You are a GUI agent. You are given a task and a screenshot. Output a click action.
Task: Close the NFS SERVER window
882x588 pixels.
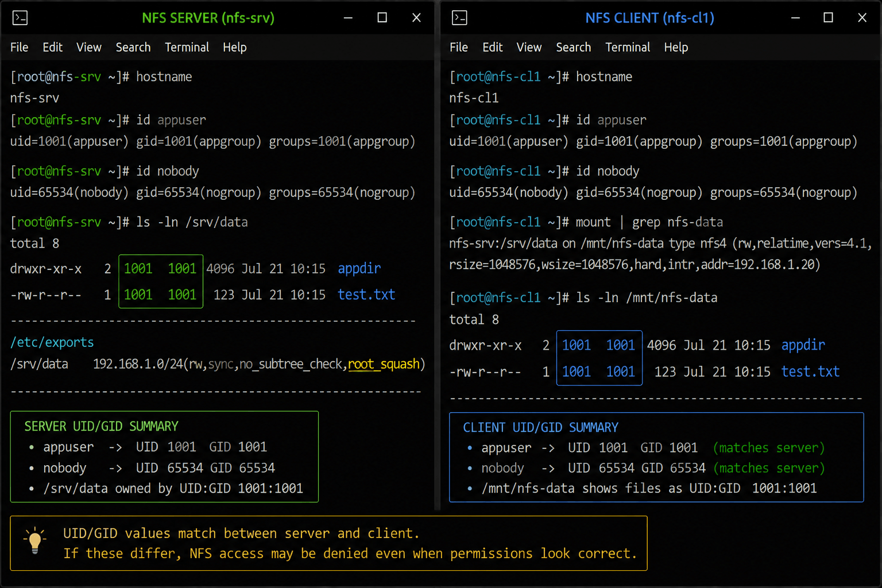pyautogui.click(x=416, y=18)
